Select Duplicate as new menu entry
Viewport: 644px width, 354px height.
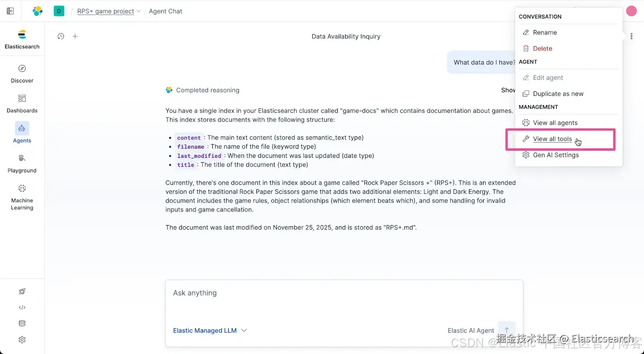coord(558,94)
